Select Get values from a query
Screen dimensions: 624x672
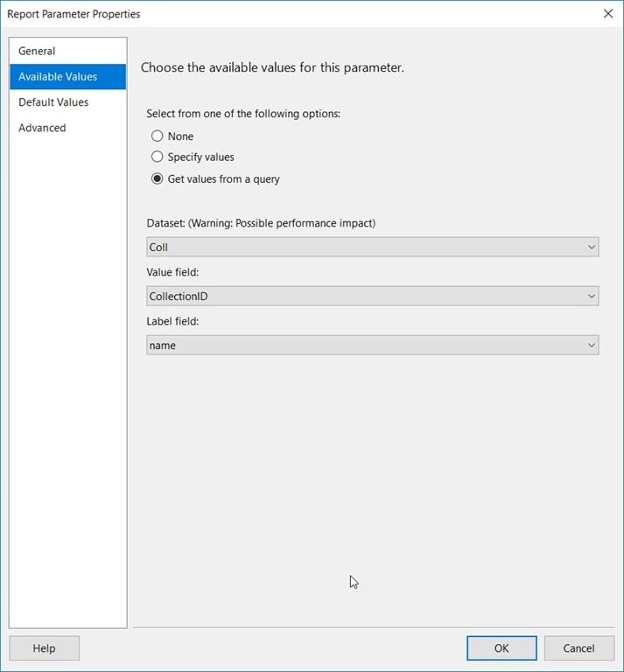tap(158, 178)
